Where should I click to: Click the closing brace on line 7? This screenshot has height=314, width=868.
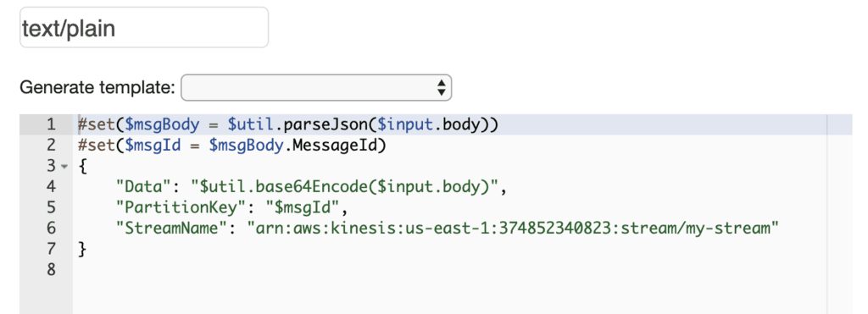(82, 250)
